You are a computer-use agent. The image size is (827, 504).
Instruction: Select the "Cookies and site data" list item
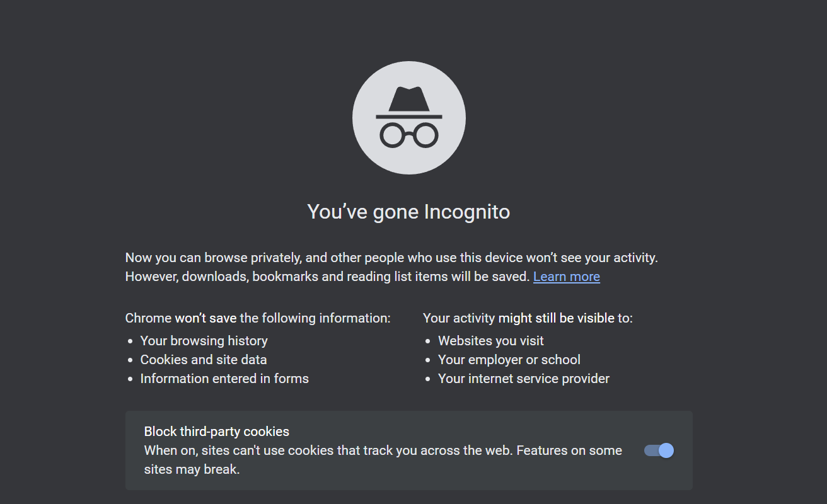[x=204, y=360]
